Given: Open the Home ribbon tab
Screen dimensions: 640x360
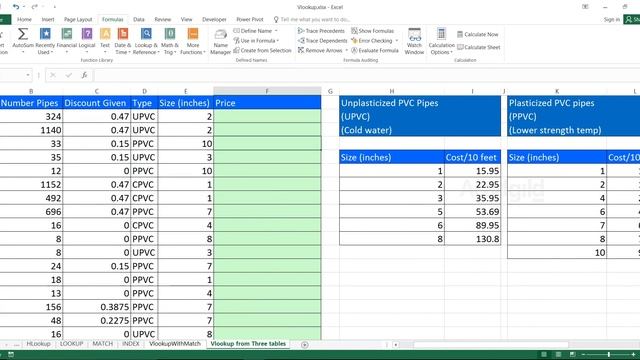Looking at the screenshot, I should pyautogui.click(x=24, y=19).
